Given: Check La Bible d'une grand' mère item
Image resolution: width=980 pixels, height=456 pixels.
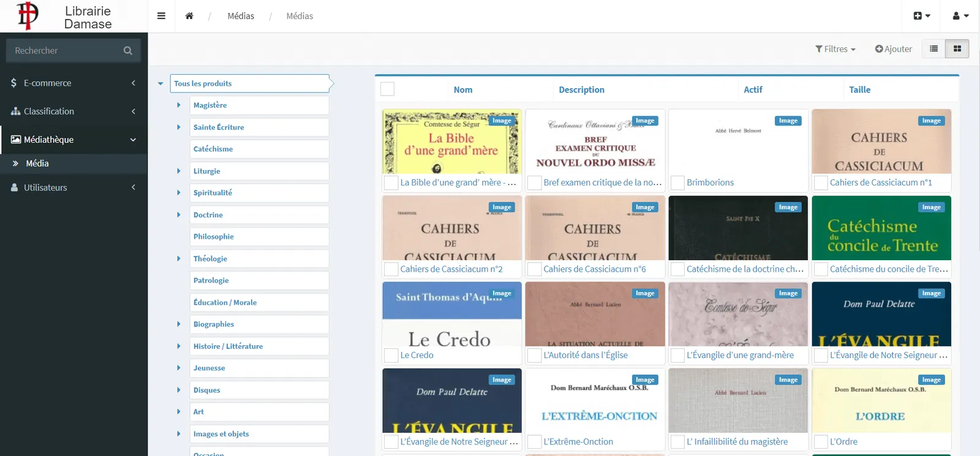Looking at the screenshot, I should pos(391,182).
